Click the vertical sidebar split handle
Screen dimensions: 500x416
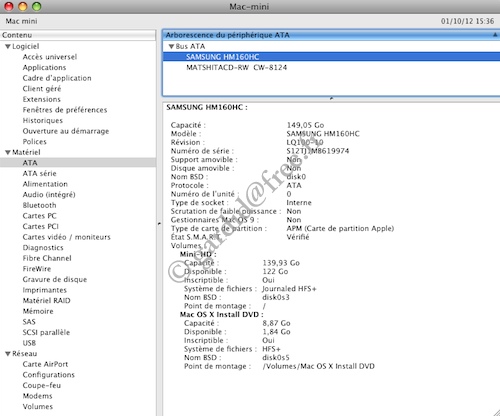coord(159,223)
